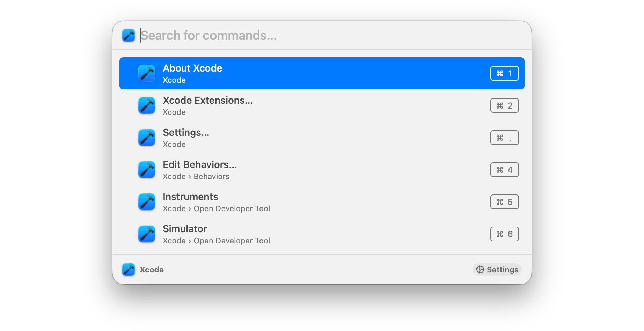Click the icon next to Instruments
The image size is (644, 331).
click(x=147, y=202)
